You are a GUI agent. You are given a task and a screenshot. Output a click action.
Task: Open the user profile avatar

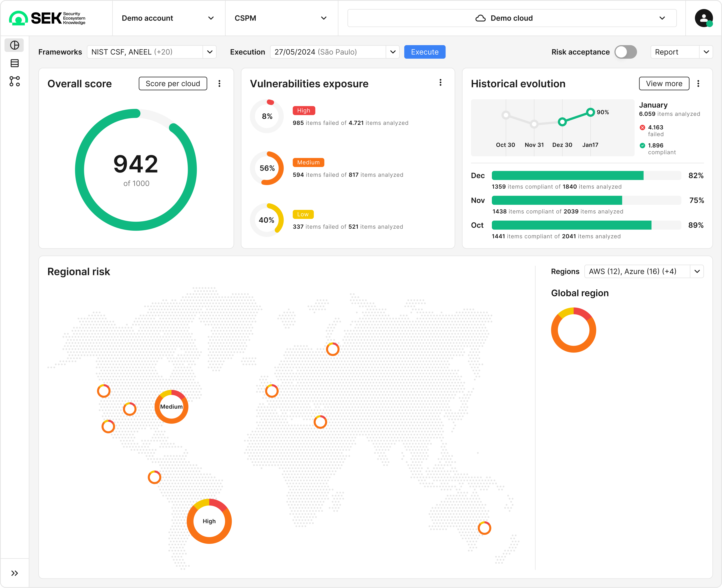pos(703,18)
